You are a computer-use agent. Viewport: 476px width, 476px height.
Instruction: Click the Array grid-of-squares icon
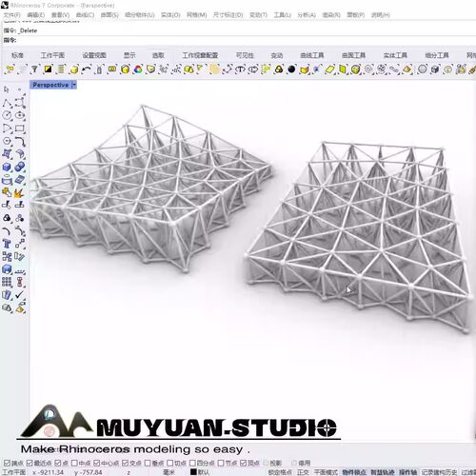(x=7, y=282)
